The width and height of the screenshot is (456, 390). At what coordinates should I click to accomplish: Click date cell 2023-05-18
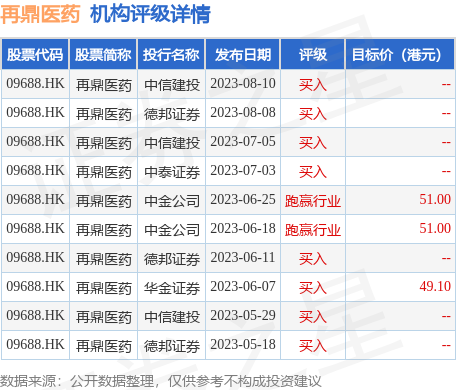tap(243, 344)
